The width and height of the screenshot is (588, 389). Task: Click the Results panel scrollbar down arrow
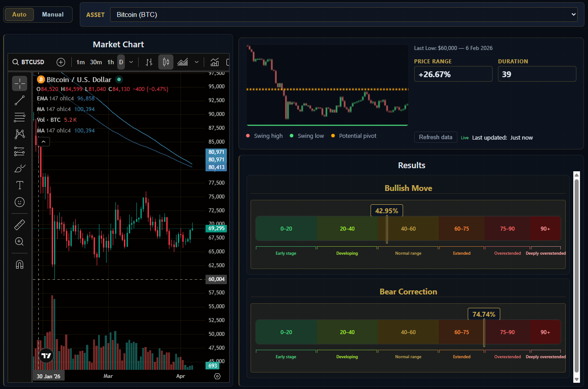(576, 379)
